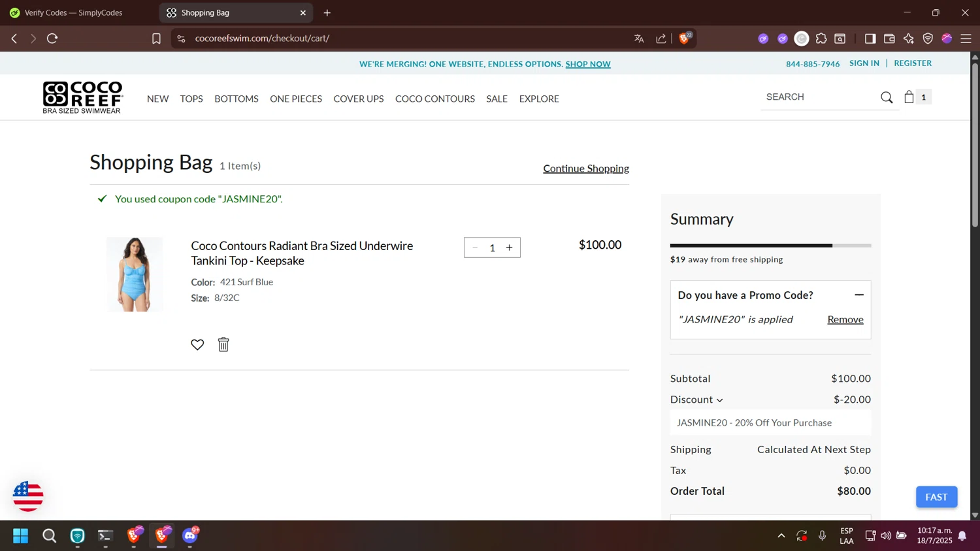The image size is (980, 551).
Task: Open the shopping bag icon in the header
Action: pyautogui.click(x=909, y=97)
